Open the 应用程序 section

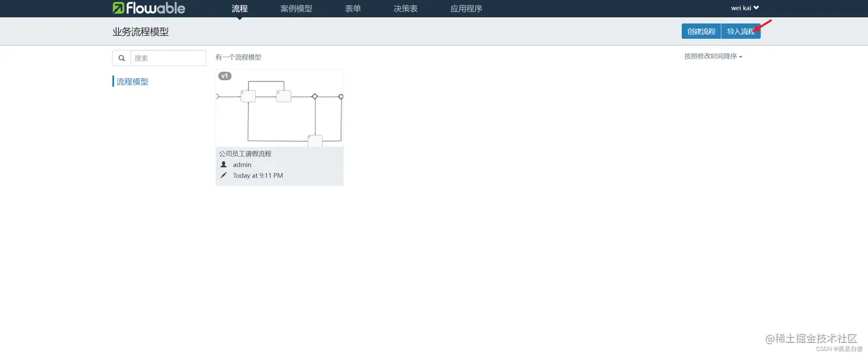(x=466, y=8)
